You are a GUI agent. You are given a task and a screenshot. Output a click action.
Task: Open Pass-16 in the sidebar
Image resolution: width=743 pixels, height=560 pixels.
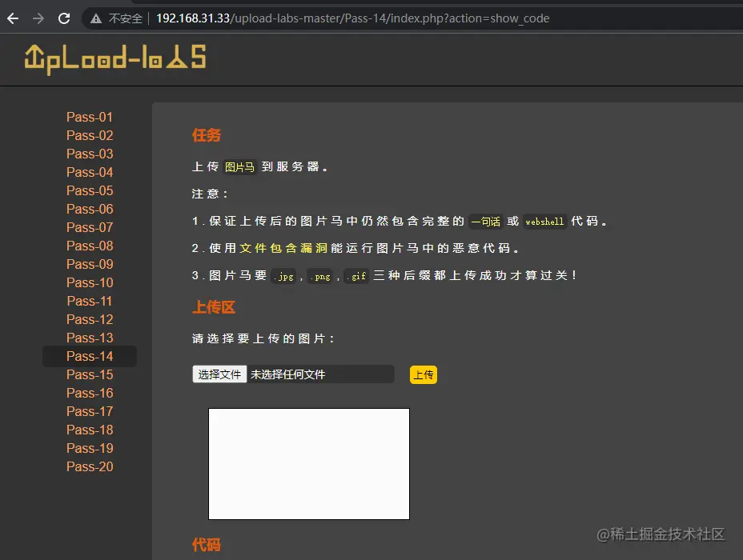pos(90,394)
